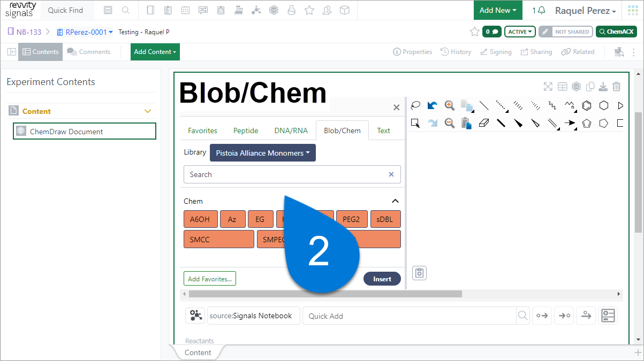The image size is (644, 361).
Task: Select the SMCC monomer
Action: [218, 240]
